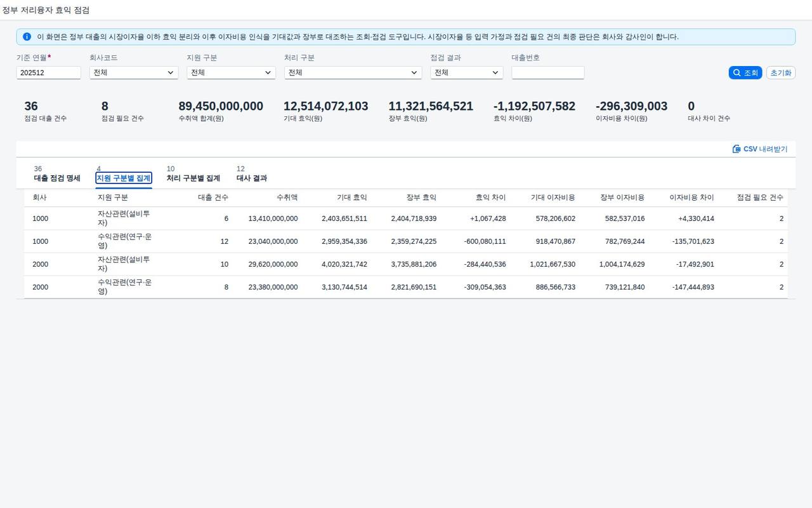Click the 1,021,667,530 기대 이자비용 cell

point(553,264)
